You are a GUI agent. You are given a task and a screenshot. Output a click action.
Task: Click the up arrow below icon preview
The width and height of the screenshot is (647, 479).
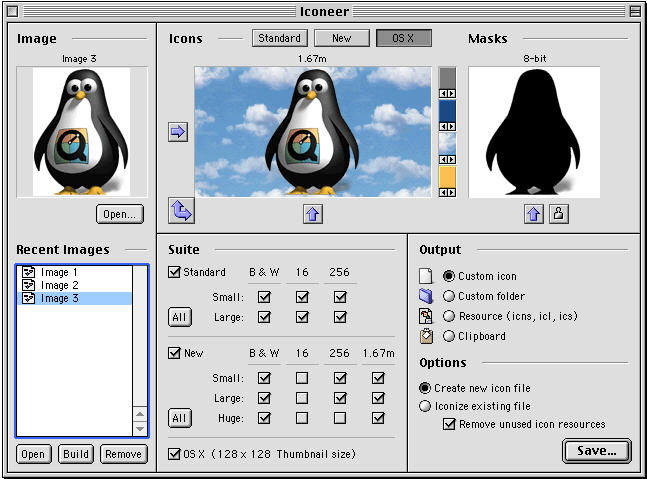[313, 214]
